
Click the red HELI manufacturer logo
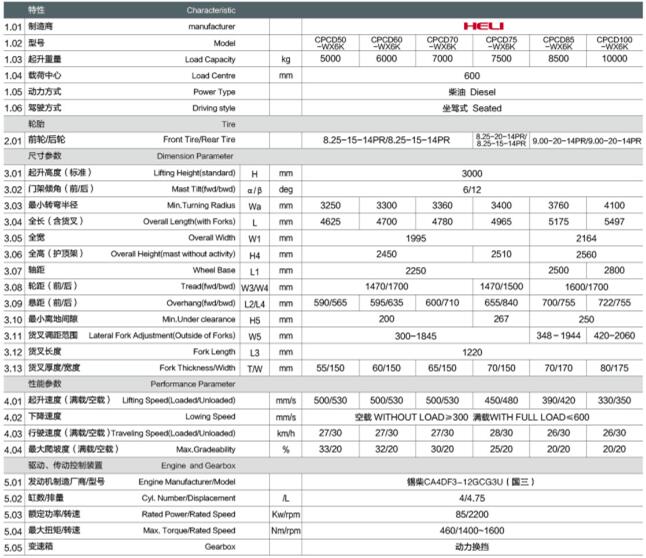(473, 26)
